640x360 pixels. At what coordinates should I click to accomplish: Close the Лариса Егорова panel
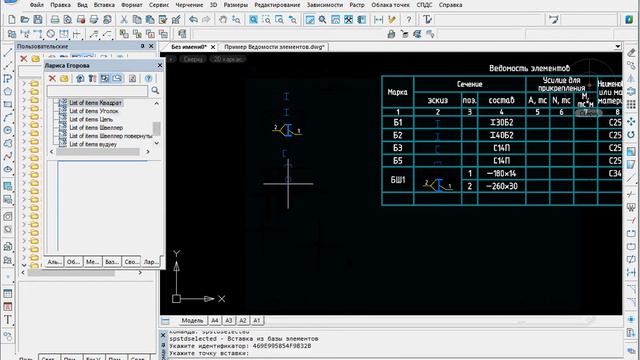click(160, 65)
